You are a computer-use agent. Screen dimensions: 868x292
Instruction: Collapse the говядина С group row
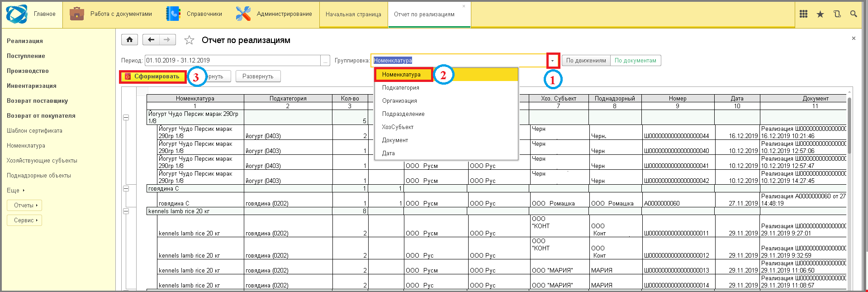(x=126, y=188)
